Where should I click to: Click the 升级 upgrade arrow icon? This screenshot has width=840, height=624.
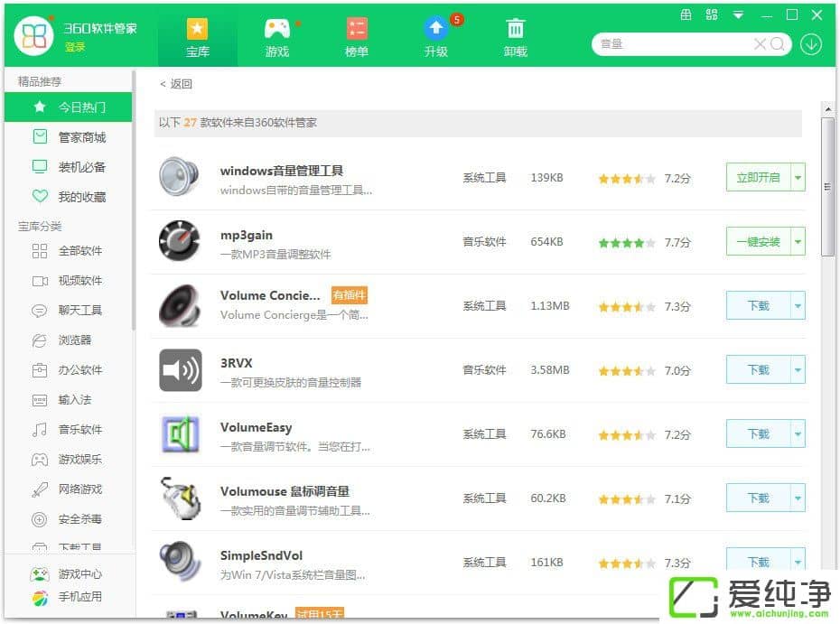pyautogui.click(x=436, y=29)
